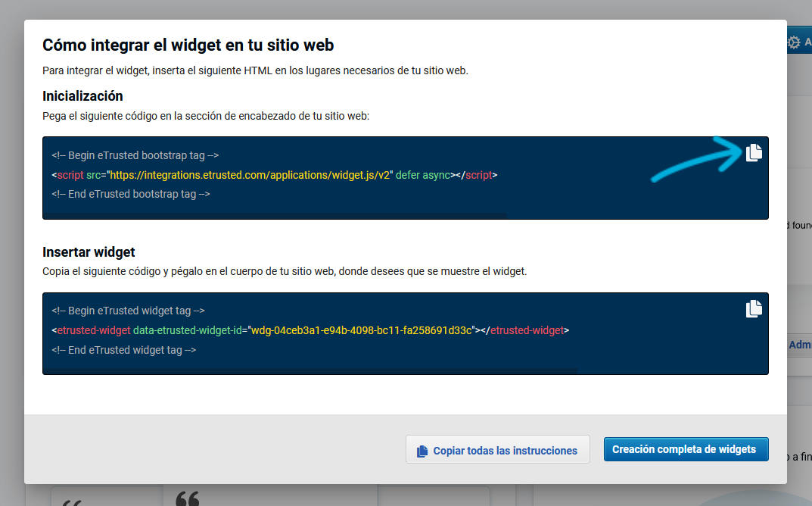Click the sentence starting 'Pega el siguiente código'

(206, 116)
